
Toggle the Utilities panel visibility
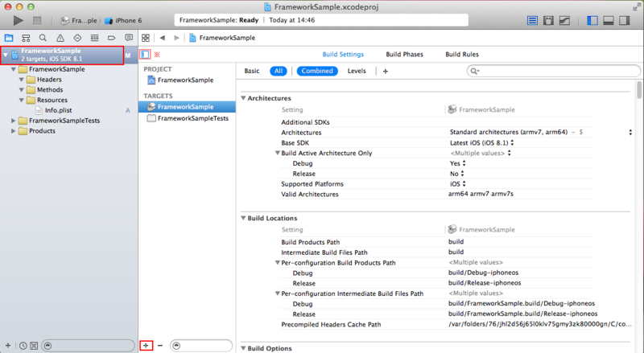coord(625,20)
